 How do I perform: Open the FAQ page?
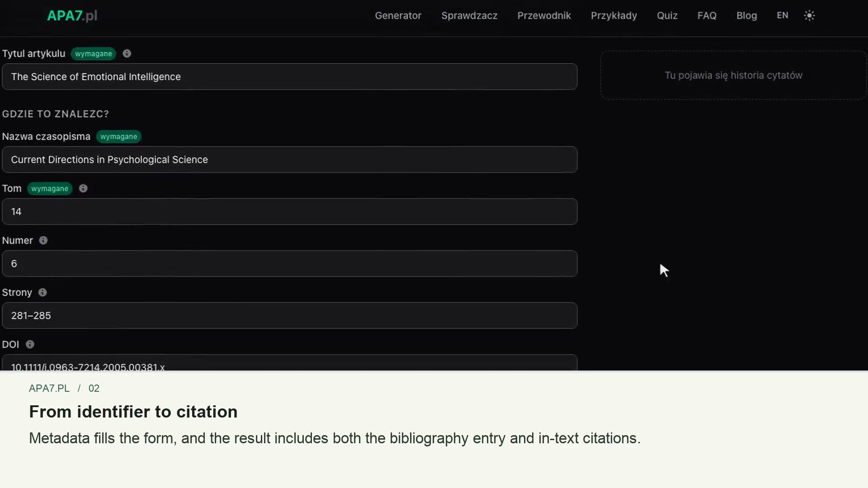(x=707, y=15)
